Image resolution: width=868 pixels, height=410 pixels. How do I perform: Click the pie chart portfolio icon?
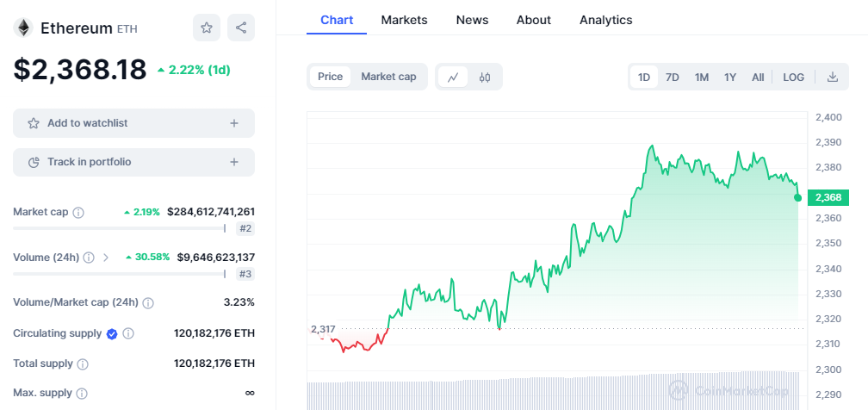(x=34, y=162)
